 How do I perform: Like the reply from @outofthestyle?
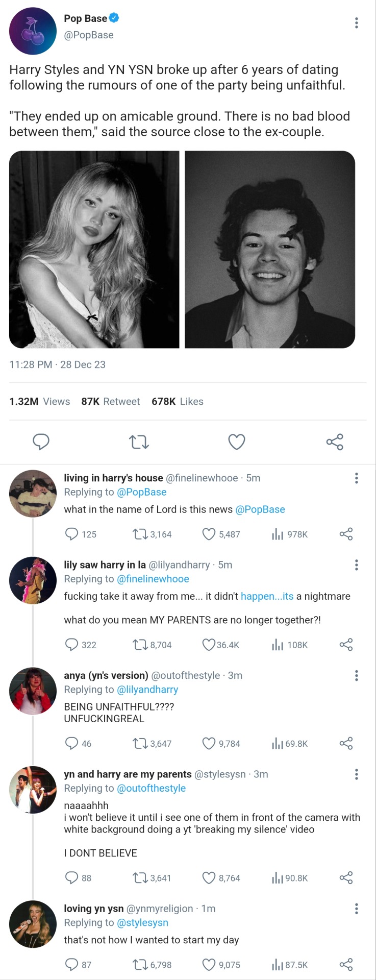click(209, 744)
